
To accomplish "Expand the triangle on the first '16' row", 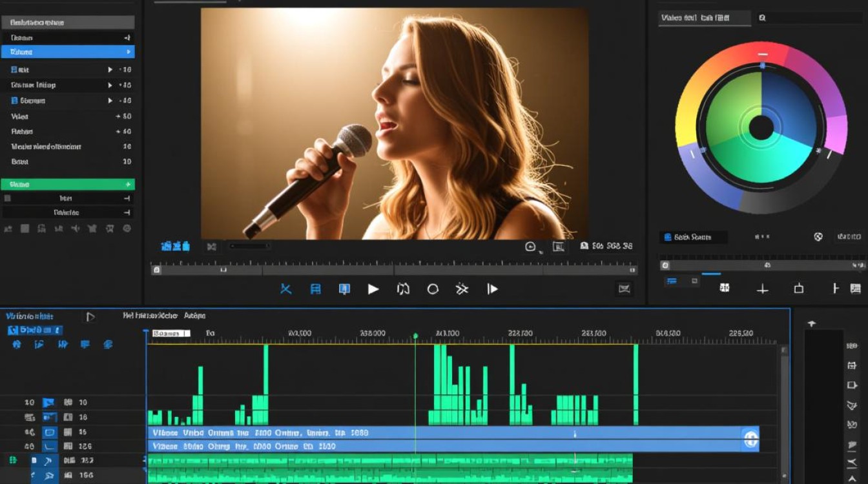I will tap(110, 70).
